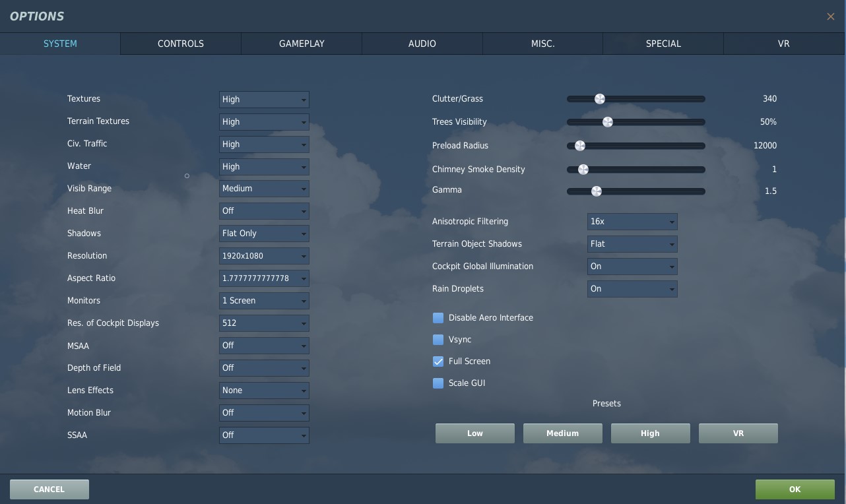Expand the Terrain Object Shadows dropdown
Screen dimensions: 846x504
(632, 244)
